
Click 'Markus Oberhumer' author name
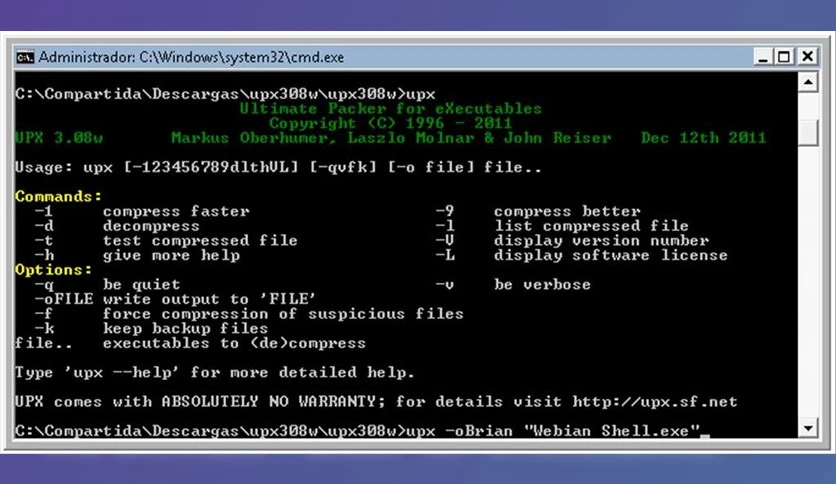[x=254, y=138]
